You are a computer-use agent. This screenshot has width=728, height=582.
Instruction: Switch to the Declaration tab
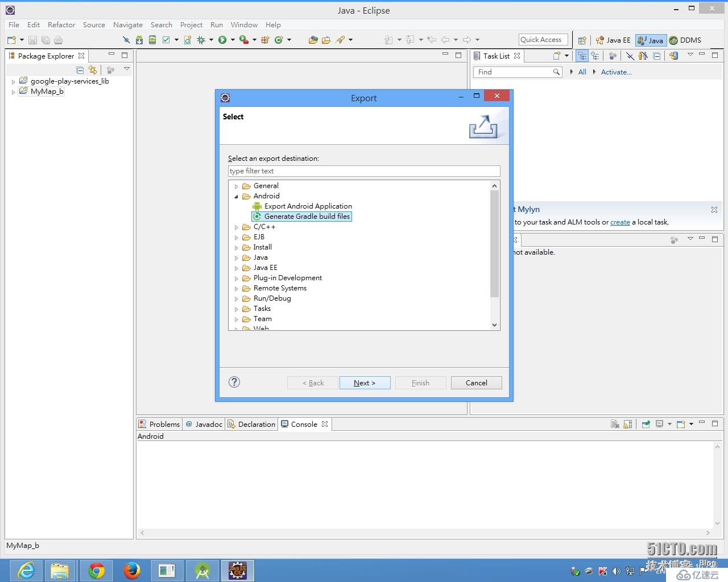point(251,424)
